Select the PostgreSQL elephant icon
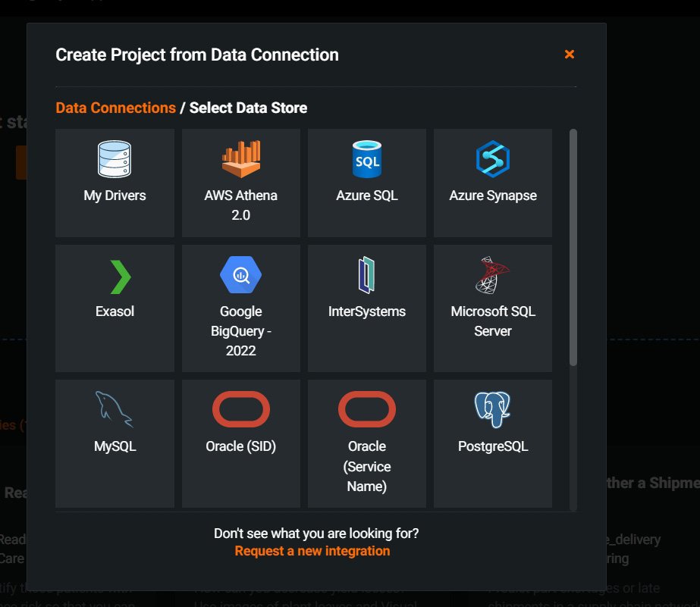The width and height of the screenshot is (700, 607). [x=492, y=409]
